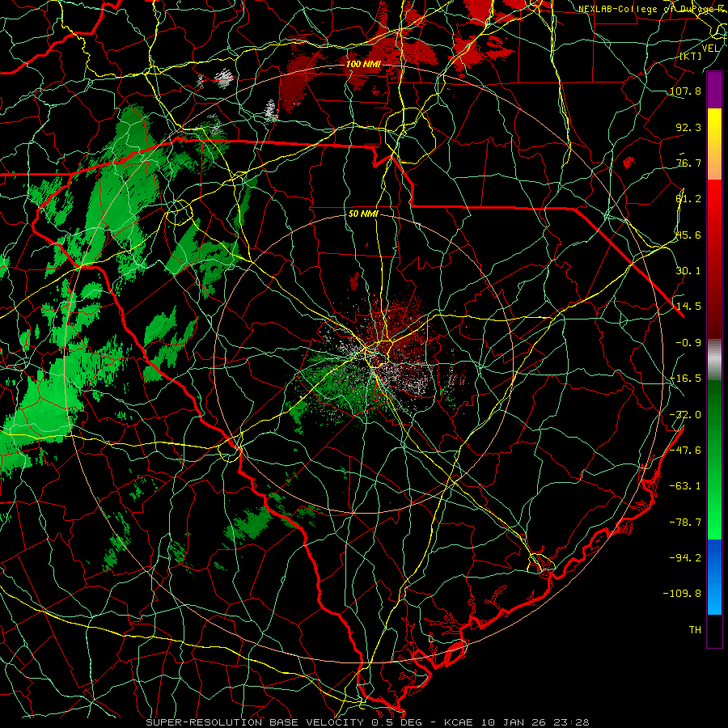Click the blue segment of the color bar
The image size is (728, 728).
coord(714,577)
